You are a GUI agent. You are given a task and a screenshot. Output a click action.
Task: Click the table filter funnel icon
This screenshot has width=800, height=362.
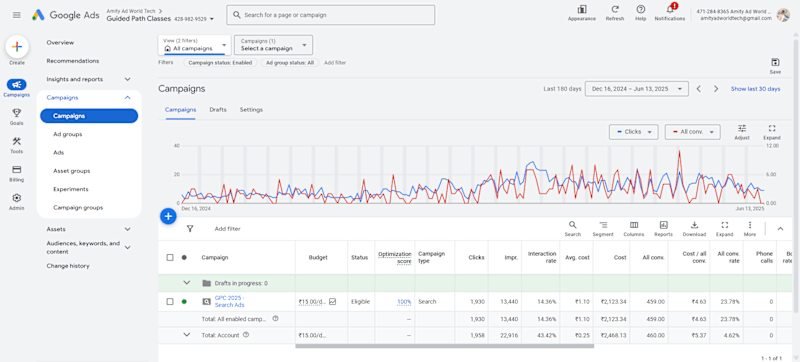(190, 229)
